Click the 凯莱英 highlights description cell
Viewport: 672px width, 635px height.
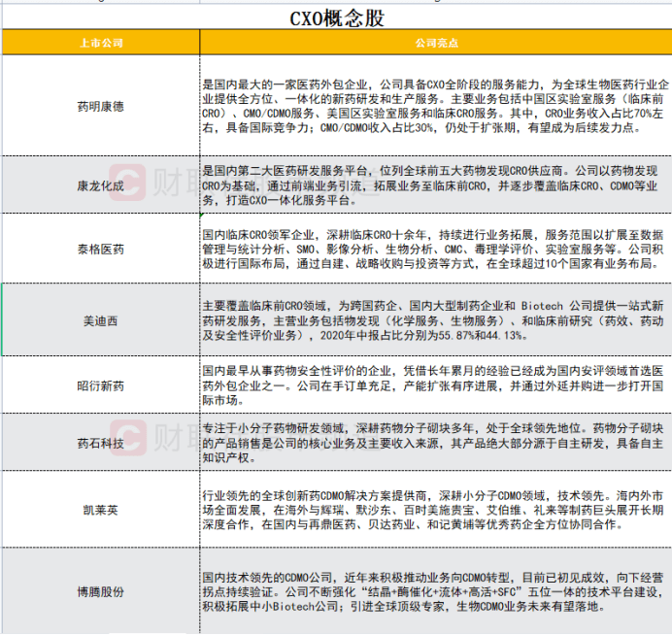(435, 510)
